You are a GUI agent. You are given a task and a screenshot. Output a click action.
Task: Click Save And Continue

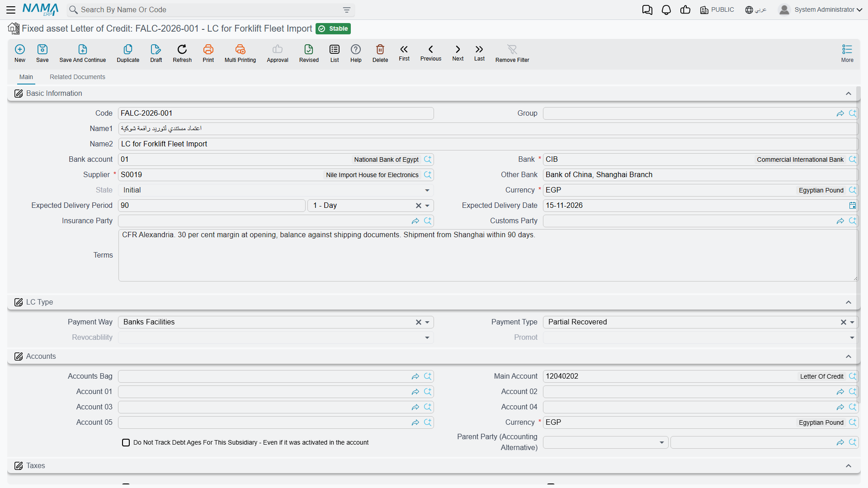coord(83,53)
